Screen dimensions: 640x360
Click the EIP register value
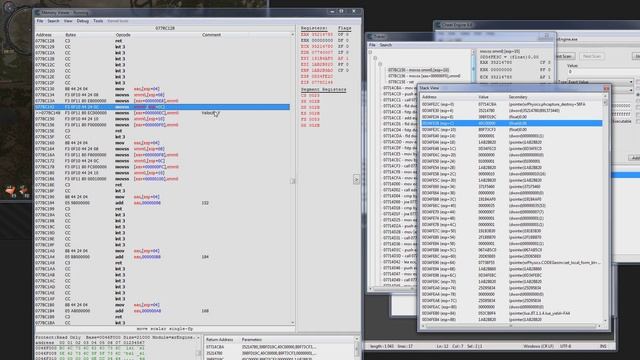click(x=317, y=82)
